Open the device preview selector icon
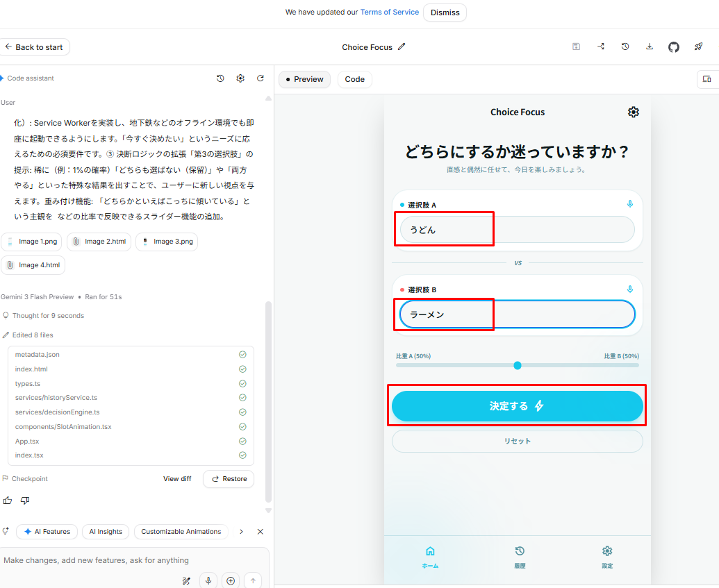The height and width of the screenshot is (588, 719). [x=706, y=79]
